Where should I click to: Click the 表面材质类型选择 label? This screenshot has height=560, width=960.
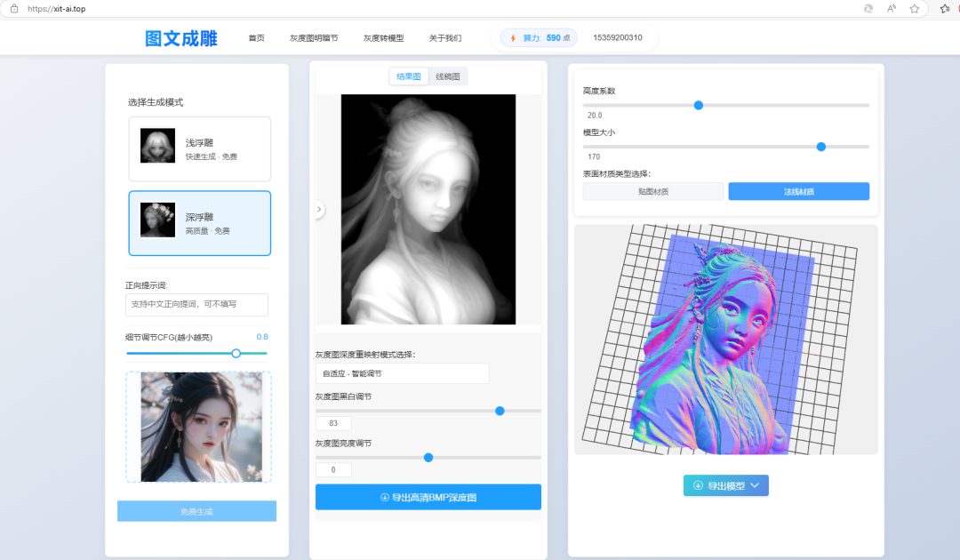pos(617,174)
